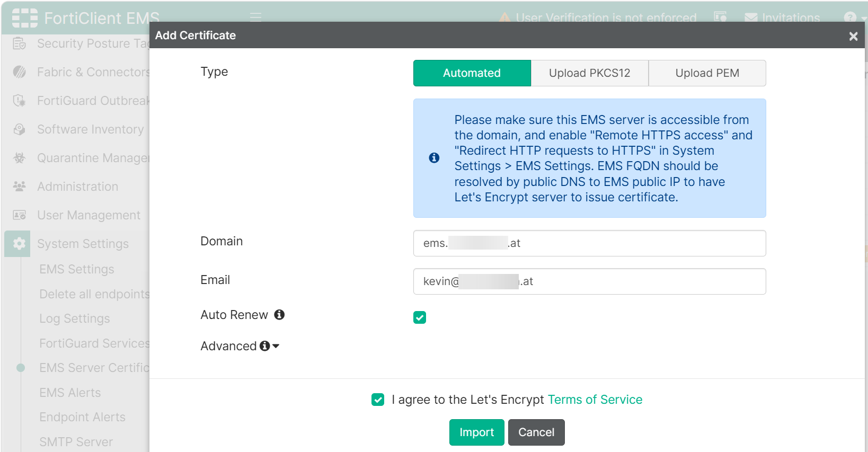The image size is (868, 452).
Task: Click the FortiGuard Outbreak sidebar icon
Action: click(20, 101)
